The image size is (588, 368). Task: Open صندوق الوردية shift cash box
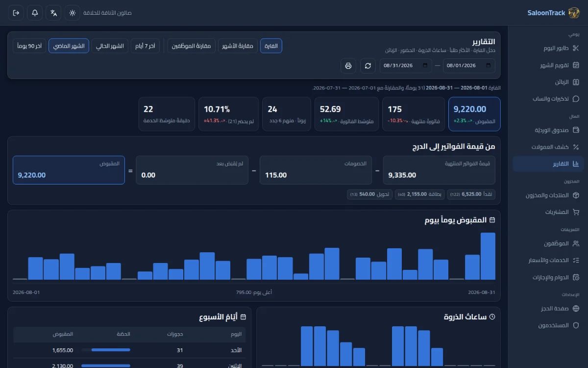548,130
